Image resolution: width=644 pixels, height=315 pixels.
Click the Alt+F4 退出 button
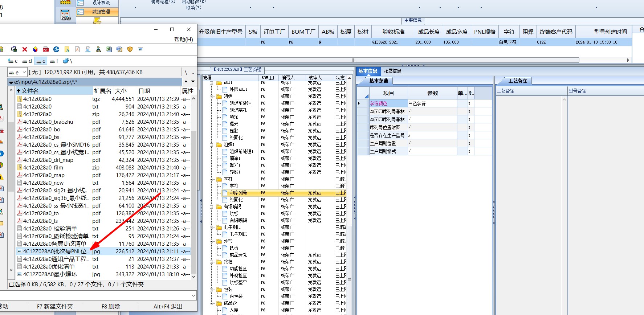pyautogui.click(x=168, y=307)
